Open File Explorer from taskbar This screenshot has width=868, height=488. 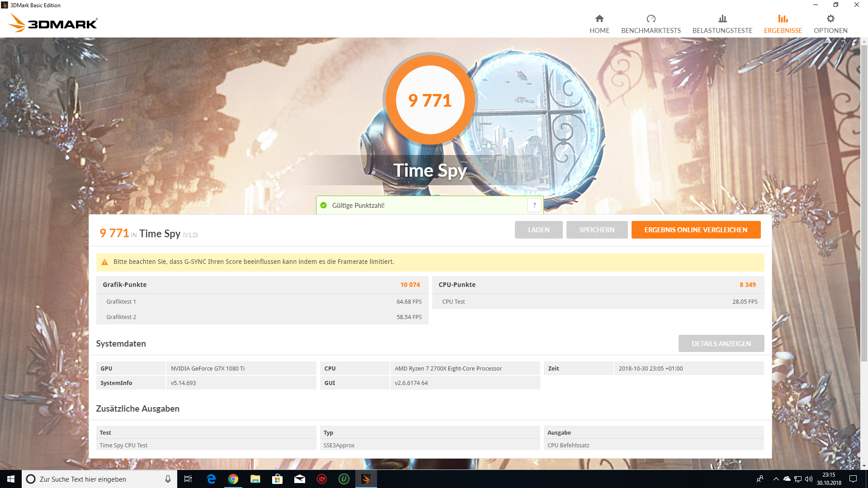point(255,479)
